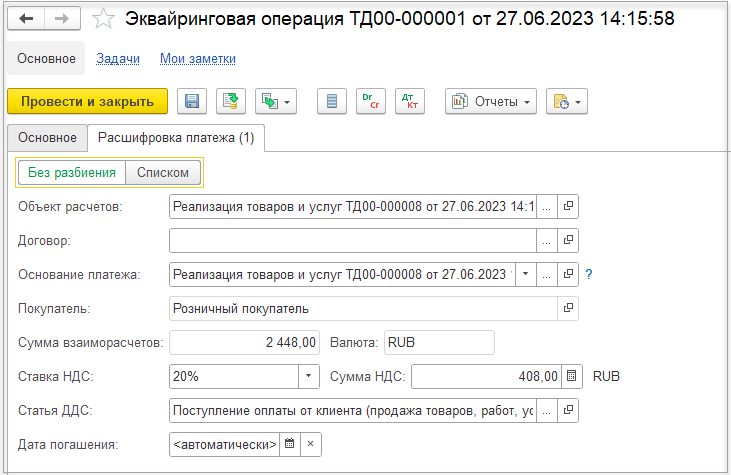Click Провести и закрыть button
Viewport: 731px width, 475px height.
click(x=87, y=101)
